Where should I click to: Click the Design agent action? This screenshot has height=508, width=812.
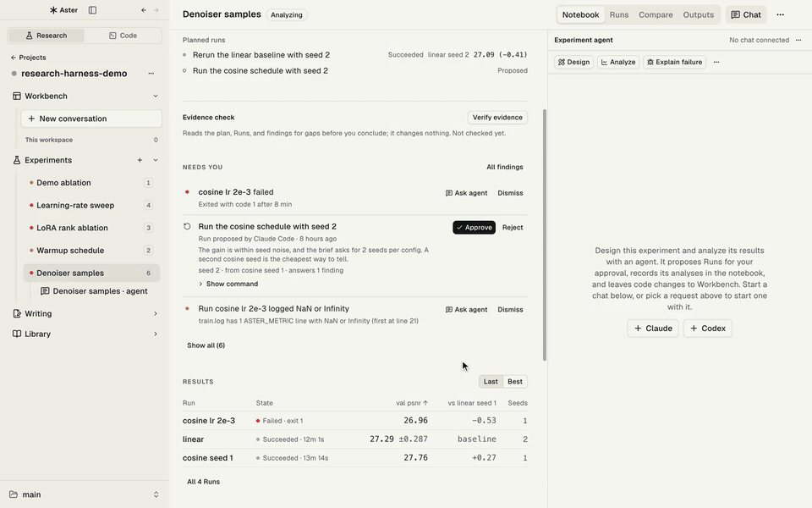pyautogui.click(x=573, y=62)
